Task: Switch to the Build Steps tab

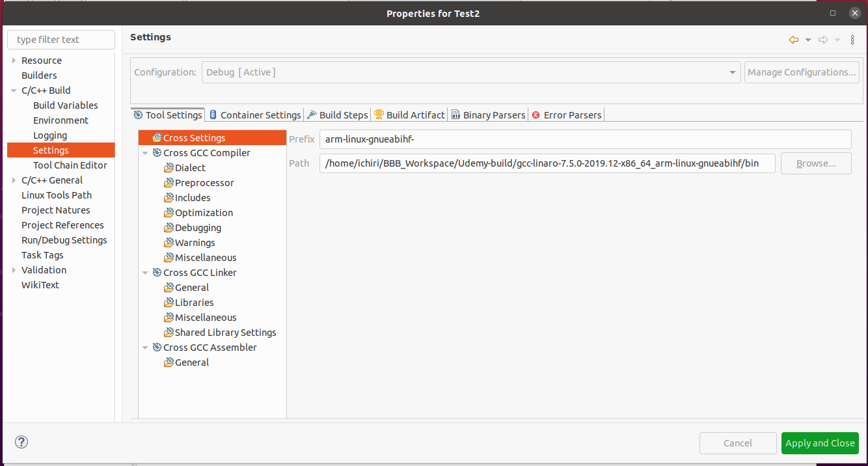Action: click(338, 115)
